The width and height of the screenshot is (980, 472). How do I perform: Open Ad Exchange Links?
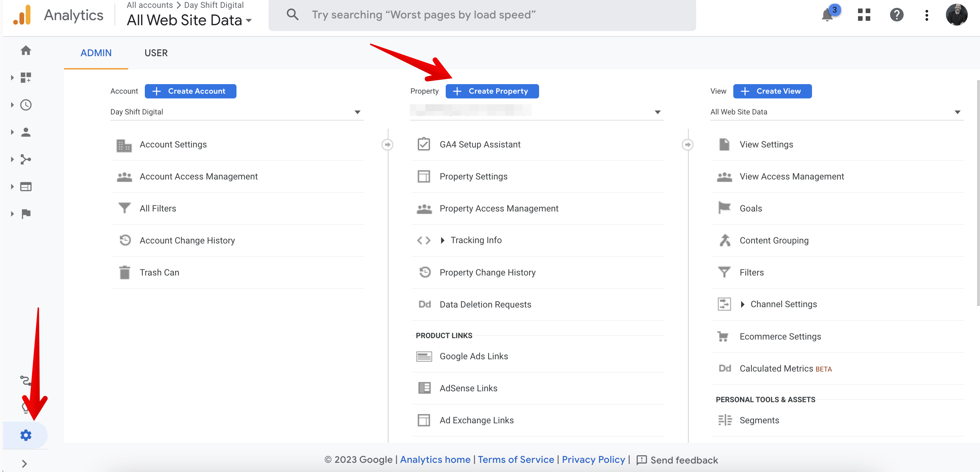[x=476, y=420]
